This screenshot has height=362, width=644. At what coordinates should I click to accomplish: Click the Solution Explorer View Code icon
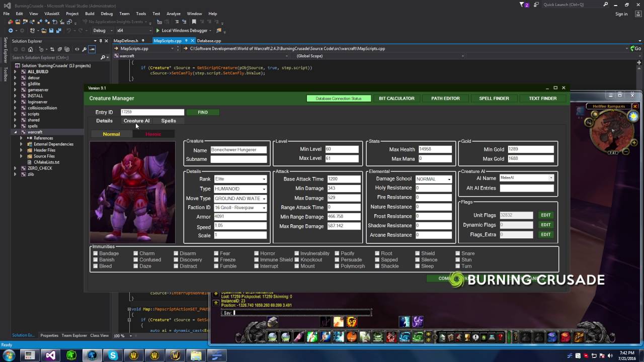[x=77, y=49]
